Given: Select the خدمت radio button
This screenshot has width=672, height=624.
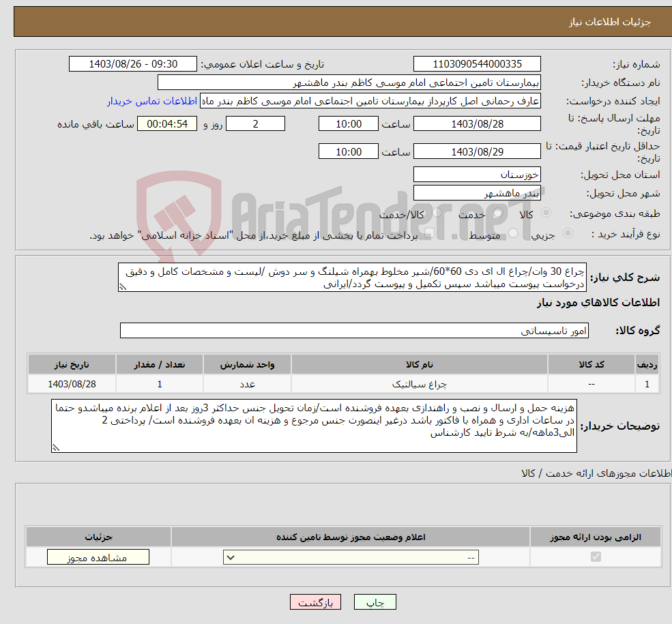Looking at the screenshot, I should pos(497,212).
